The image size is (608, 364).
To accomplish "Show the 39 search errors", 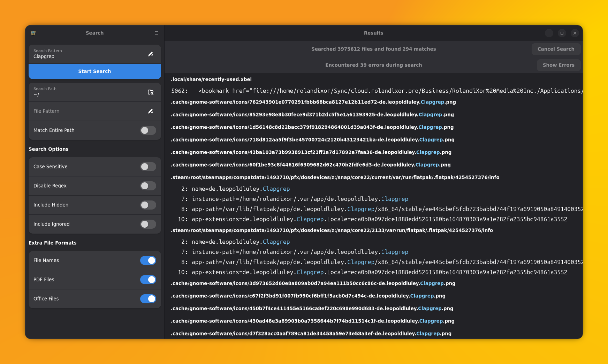I will point(558,65).
